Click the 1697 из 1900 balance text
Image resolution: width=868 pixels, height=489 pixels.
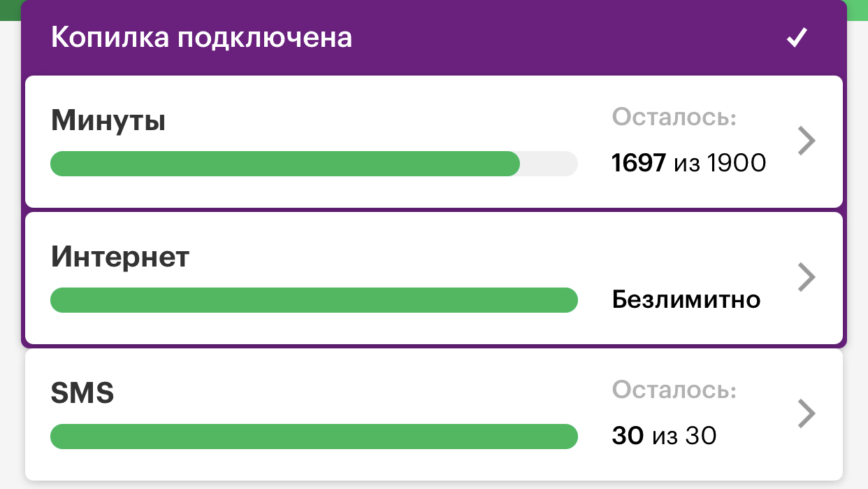689,164
